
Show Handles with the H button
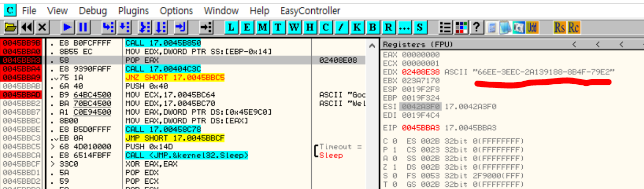tap(310, 27)
